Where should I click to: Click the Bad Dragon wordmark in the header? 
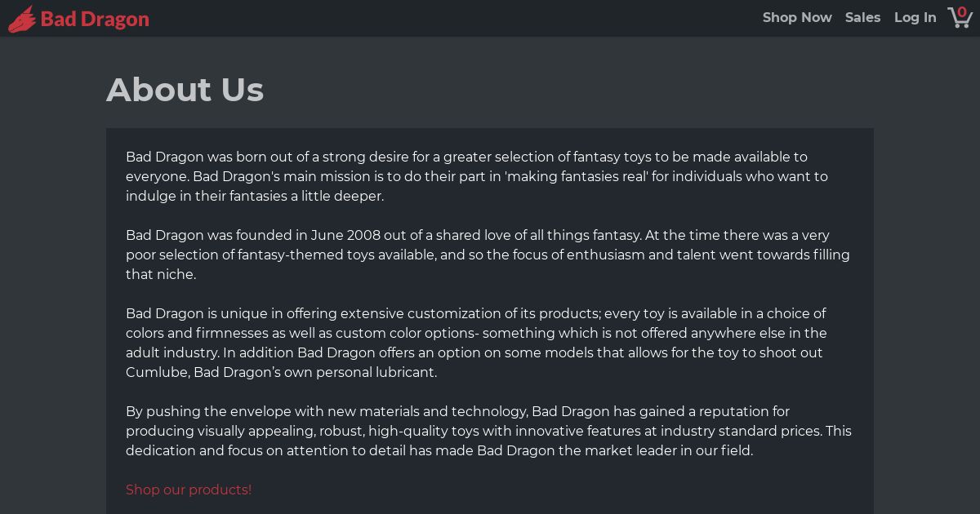tap(95, 19)
